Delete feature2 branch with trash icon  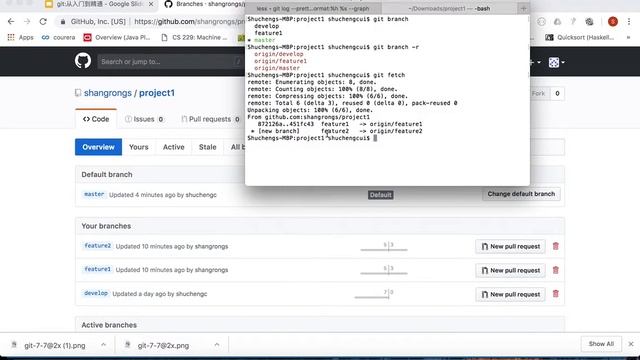click(x=556, y=246)
